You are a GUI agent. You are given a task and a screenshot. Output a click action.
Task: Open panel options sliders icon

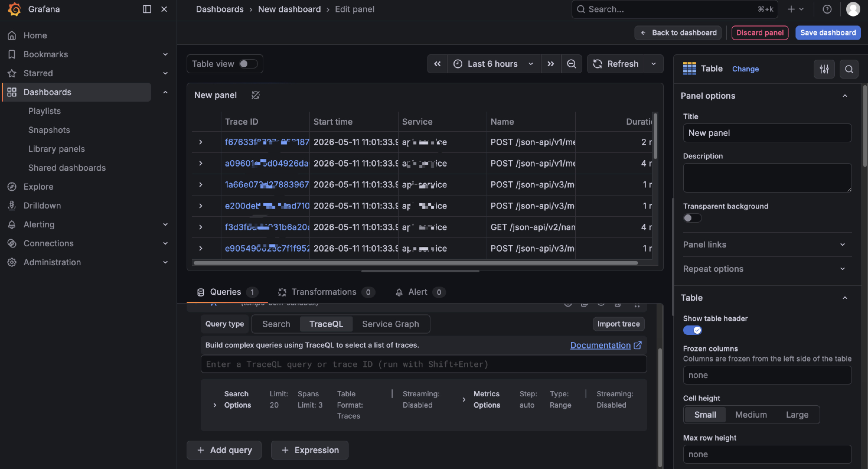click(x=824, y=69)
